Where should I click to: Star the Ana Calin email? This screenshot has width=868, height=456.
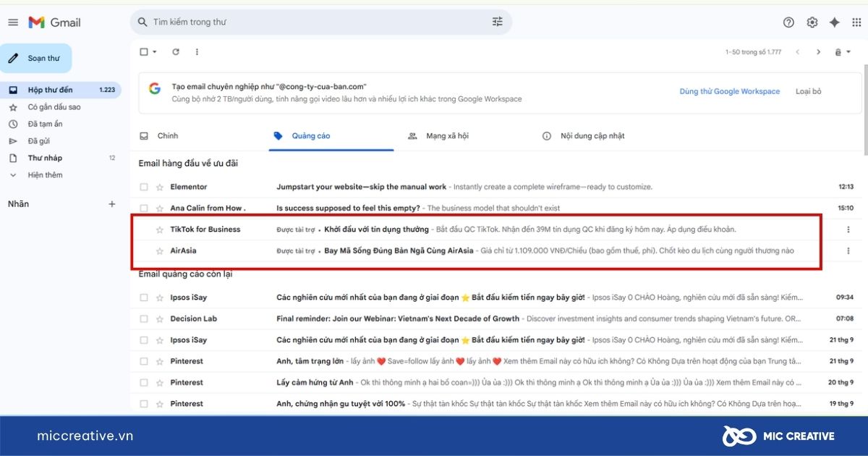point(160,208)
